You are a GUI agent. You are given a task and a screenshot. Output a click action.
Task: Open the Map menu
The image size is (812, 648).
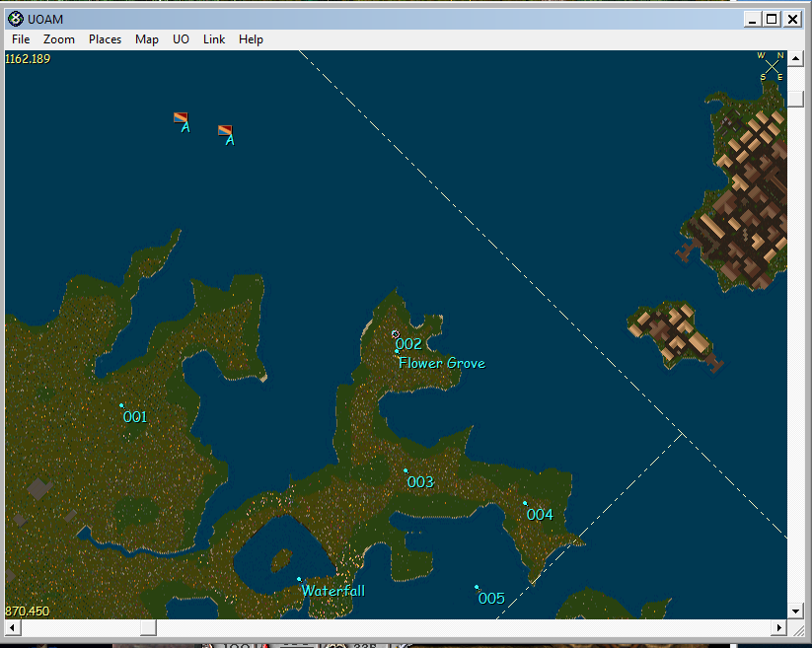[x=147, y=39]
